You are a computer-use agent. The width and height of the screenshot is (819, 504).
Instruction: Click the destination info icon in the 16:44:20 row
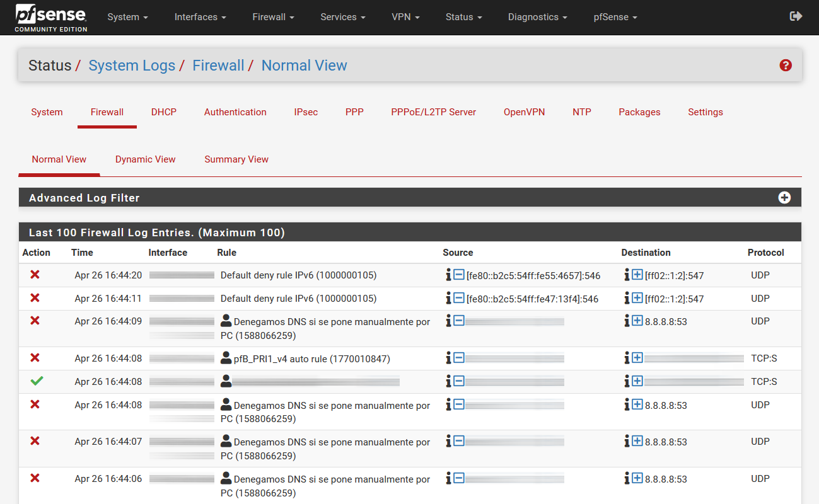pyautogui.click(x=627, y=275)
